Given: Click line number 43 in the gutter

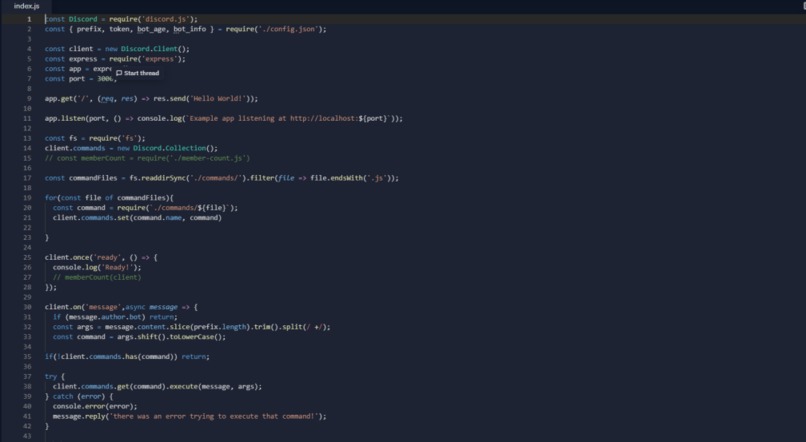Looking at the screenshot, I should click(27, 436).
